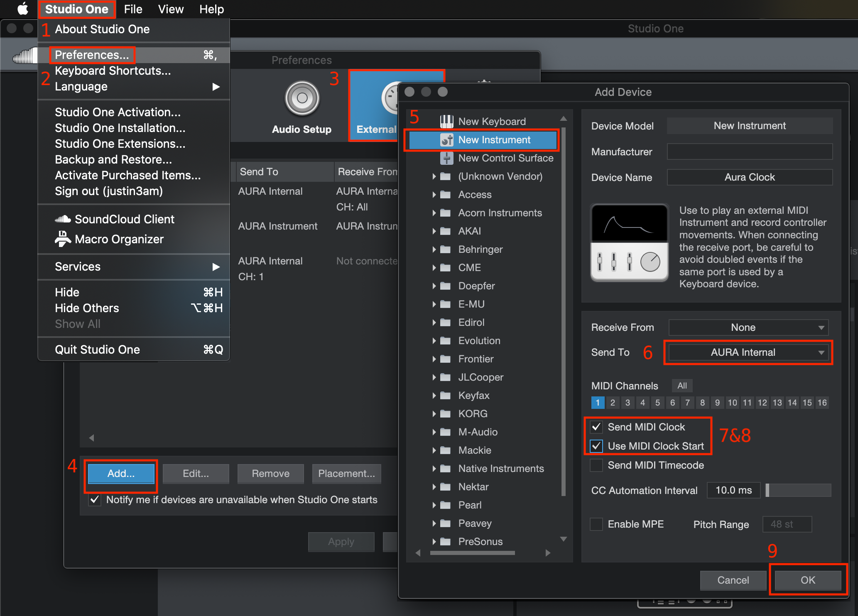This screenshot has height=616, width=858.
Task: Cancel the Add Device dialog
Action: coord(733,580)
